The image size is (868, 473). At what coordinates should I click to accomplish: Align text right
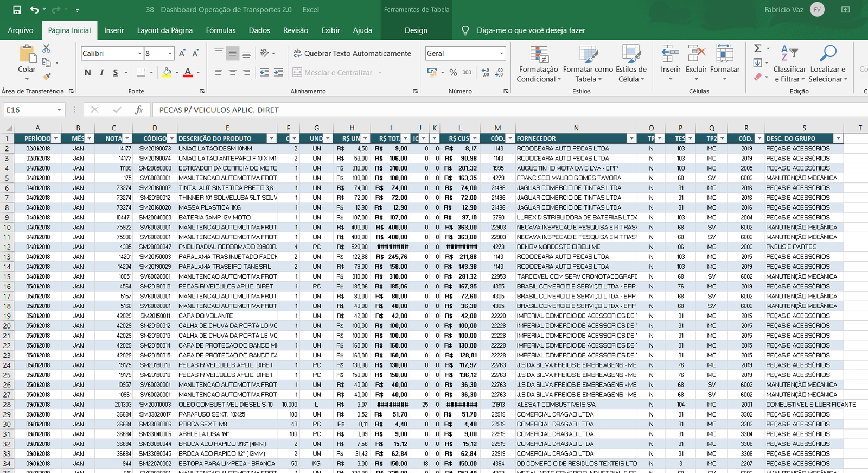coord(246,72)
